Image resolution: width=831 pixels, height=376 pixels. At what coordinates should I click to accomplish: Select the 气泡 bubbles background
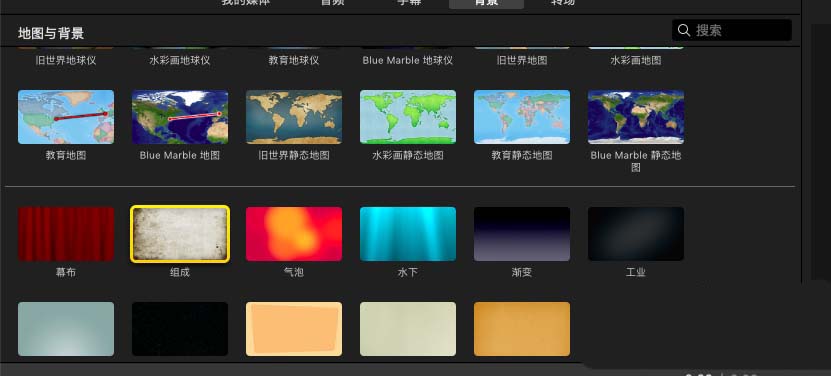pos(294,234)
